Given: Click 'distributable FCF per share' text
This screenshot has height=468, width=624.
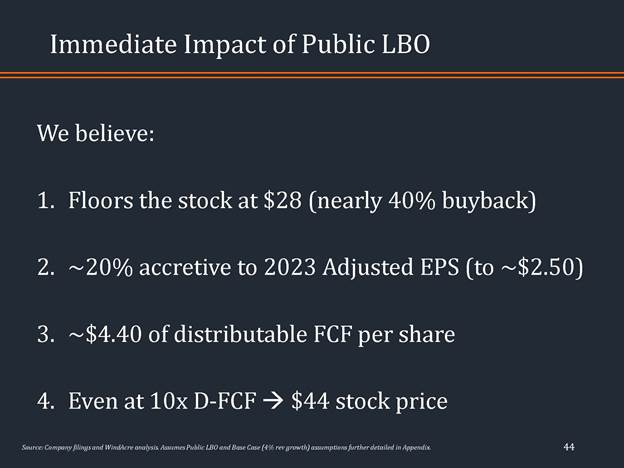Looking at the screenshot, I should click(314, 335).
